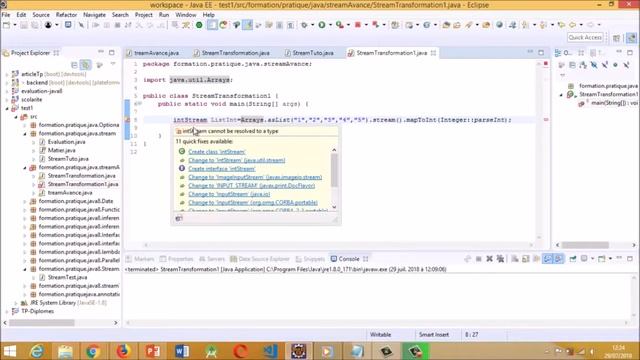Open the Navigate menu

tap(94, 15)
